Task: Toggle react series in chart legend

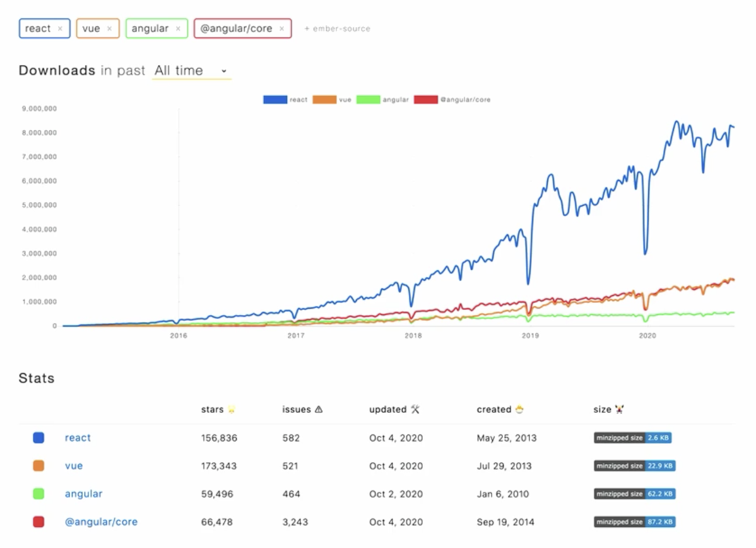Action: coord(285,100)
